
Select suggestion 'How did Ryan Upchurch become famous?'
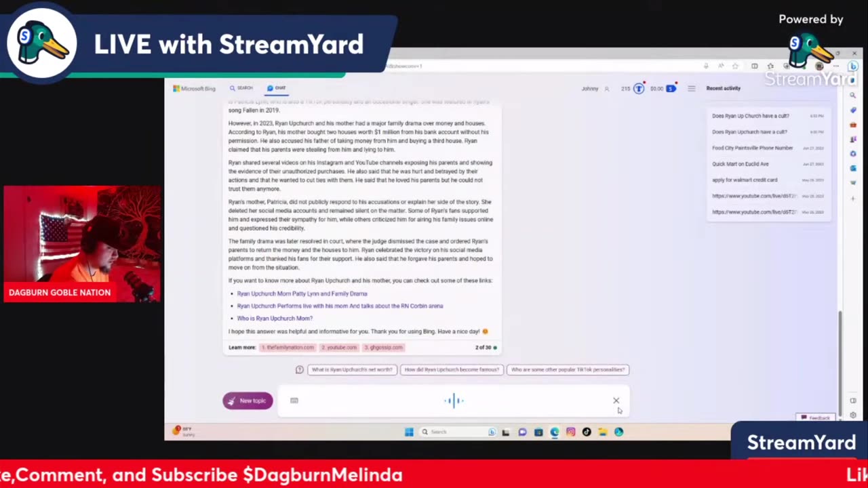pos(452,369)
